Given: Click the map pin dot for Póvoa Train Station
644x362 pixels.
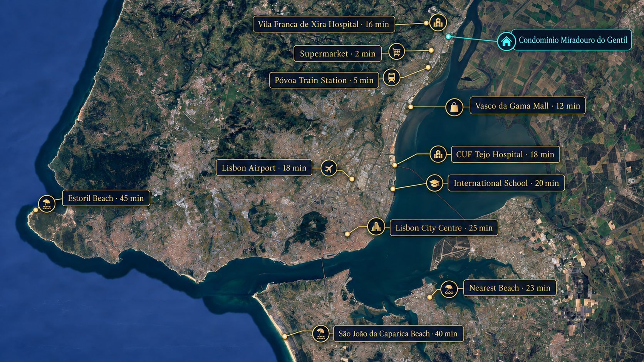Looking at the screenshot, I should tap(428, 67).
